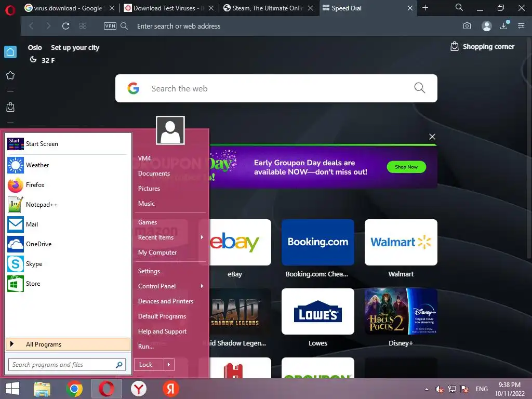Open Pictures in start menu
The image size is (532, 399).
pyautogui.click(x=149, y=188)
